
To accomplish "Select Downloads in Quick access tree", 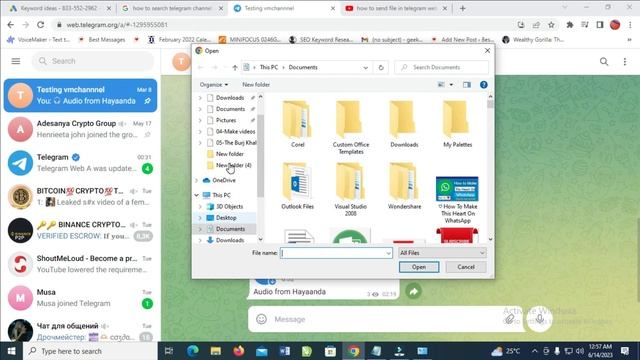I will tap(230, 98).
